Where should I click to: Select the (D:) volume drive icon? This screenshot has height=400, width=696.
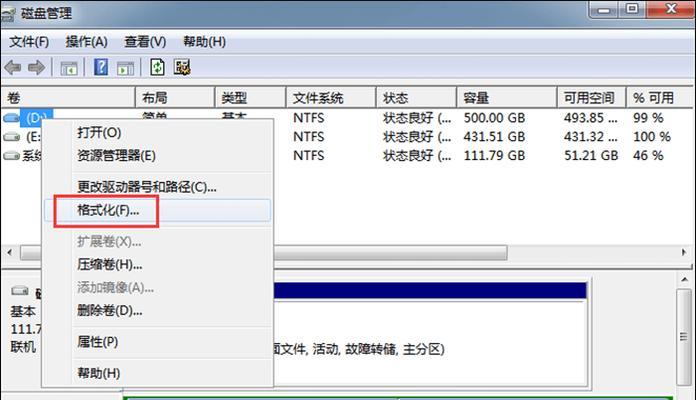[x=11, y=118]
